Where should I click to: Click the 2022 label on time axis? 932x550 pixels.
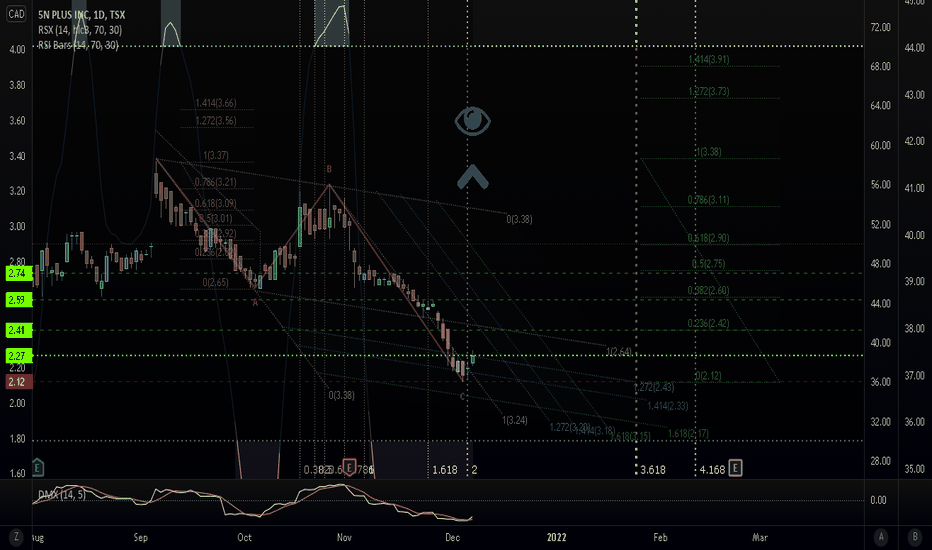click(x=556, y=538)
